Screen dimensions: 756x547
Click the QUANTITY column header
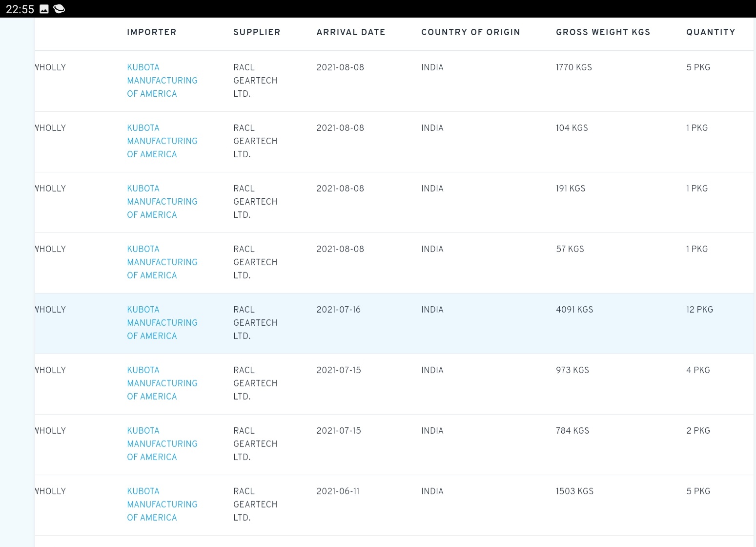710,32
